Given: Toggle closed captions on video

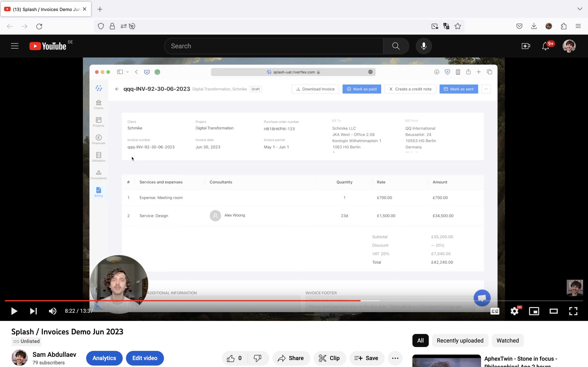Looking at the screenshot, I should (495, 311).
